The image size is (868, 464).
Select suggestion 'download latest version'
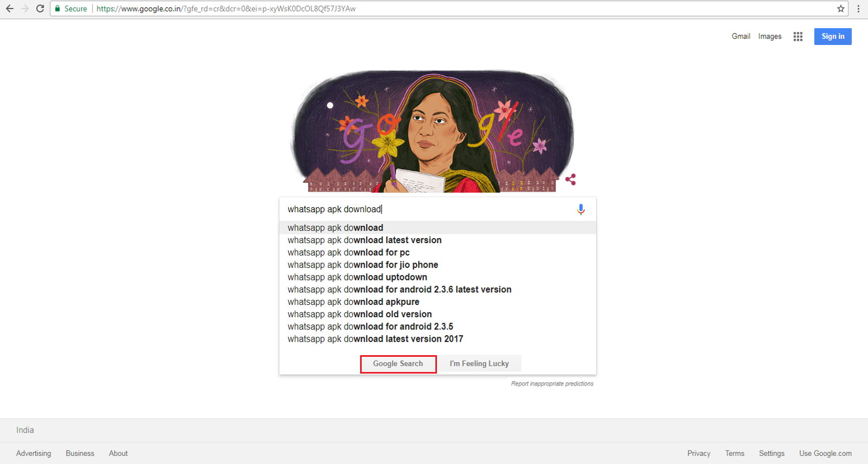point(438,240)
